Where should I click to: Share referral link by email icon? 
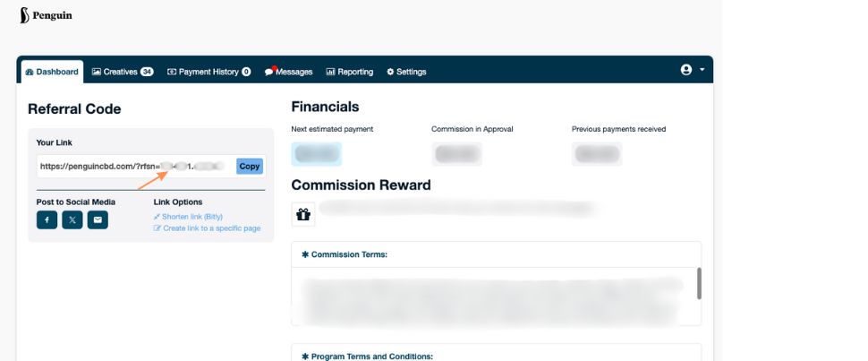[98, 219]
